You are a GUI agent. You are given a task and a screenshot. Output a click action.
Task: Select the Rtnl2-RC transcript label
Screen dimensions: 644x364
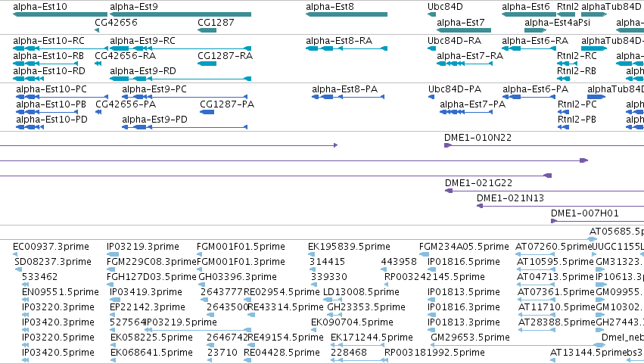point(577,55)
